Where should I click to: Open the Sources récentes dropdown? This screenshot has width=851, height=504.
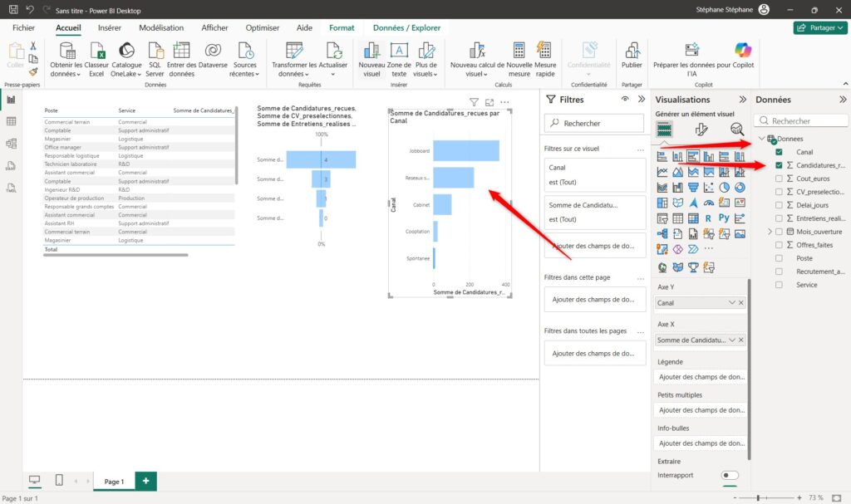point(245,60)
